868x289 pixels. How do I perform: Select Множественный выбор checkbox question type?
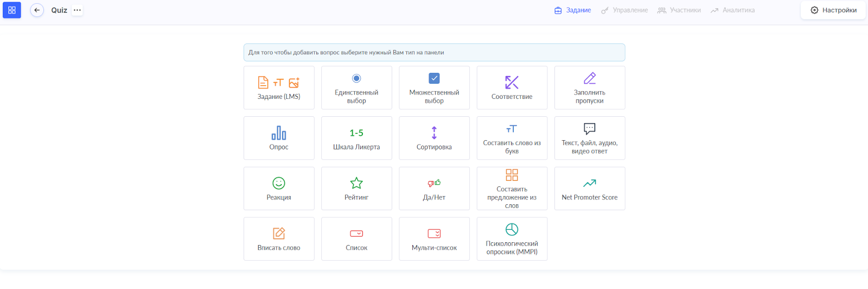434,88
